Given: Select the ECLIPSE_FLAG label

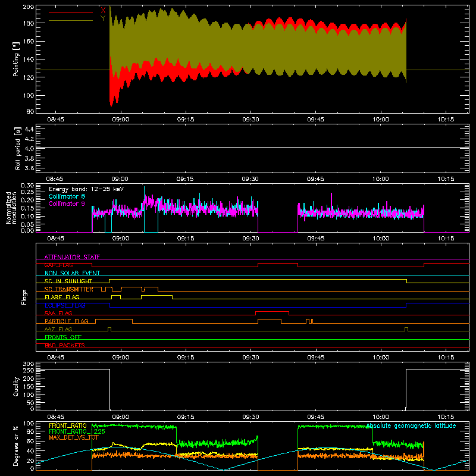Looking at the screenshot, I should point(65,305).
